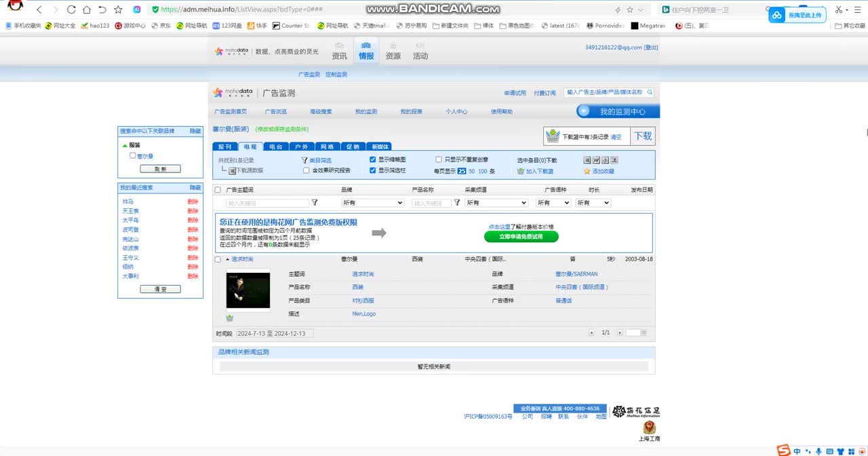Click the 下载 button beside the basket box

pyautogui.click(x=643, y=136)
